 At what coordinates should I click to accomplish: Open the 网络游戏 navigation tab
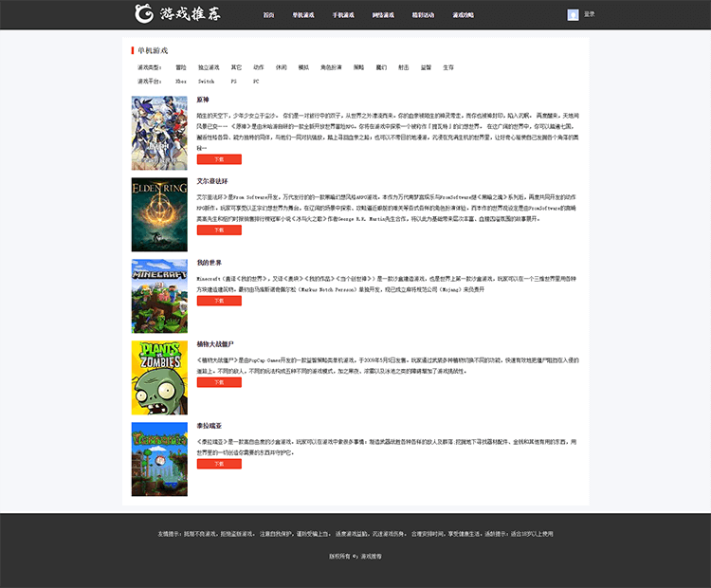click(x=383, y=15)
